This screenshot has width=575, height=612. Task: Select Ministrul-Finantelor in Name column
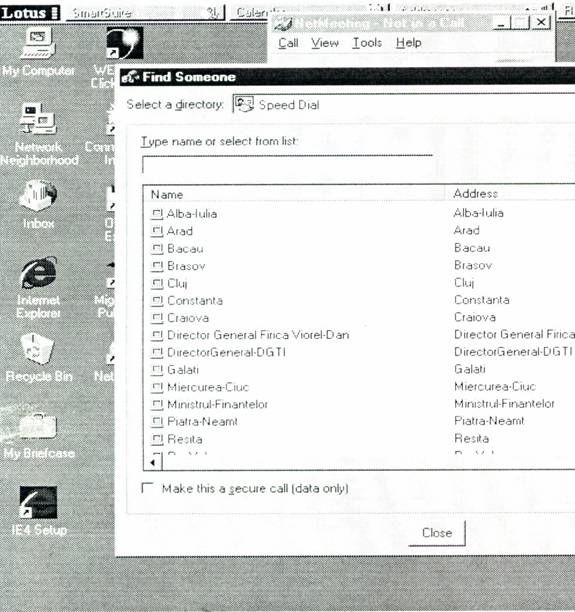point(217,404)
